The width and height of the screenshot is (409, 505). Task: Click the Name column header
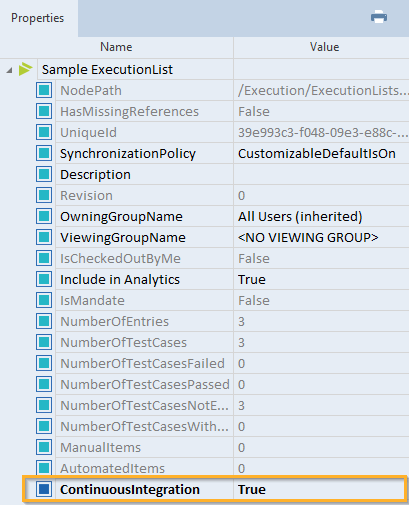pos(116,47)
